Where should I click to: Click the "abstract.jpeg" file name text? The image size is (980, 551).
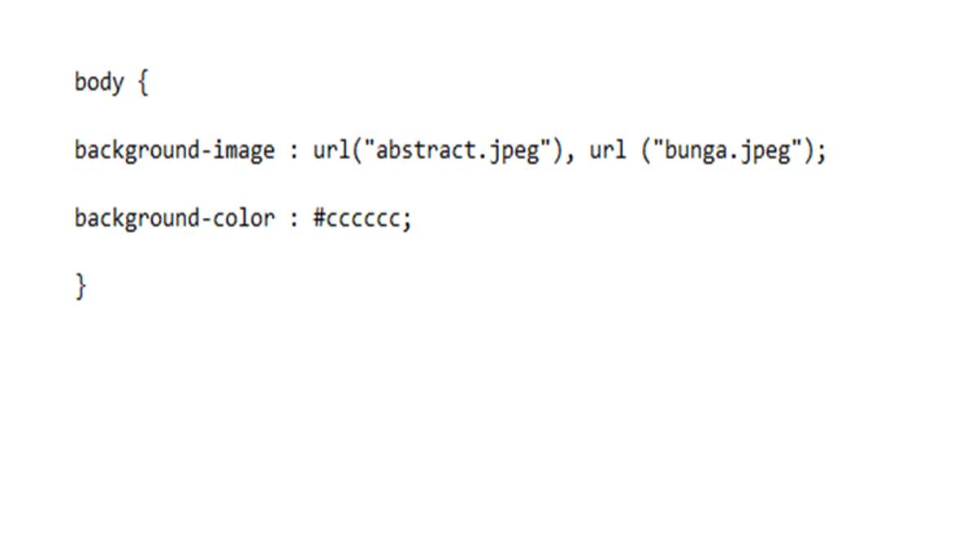[x=457, y=151]
